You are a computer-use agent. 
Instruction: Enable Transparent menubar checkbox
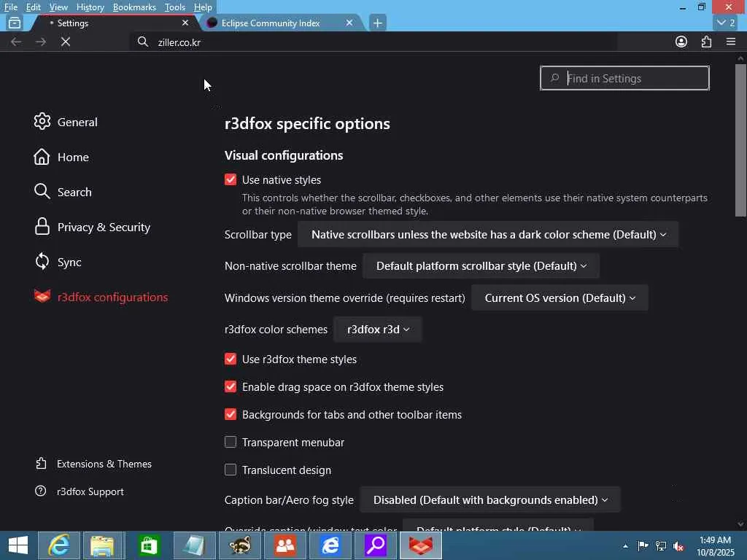point(231,442)
